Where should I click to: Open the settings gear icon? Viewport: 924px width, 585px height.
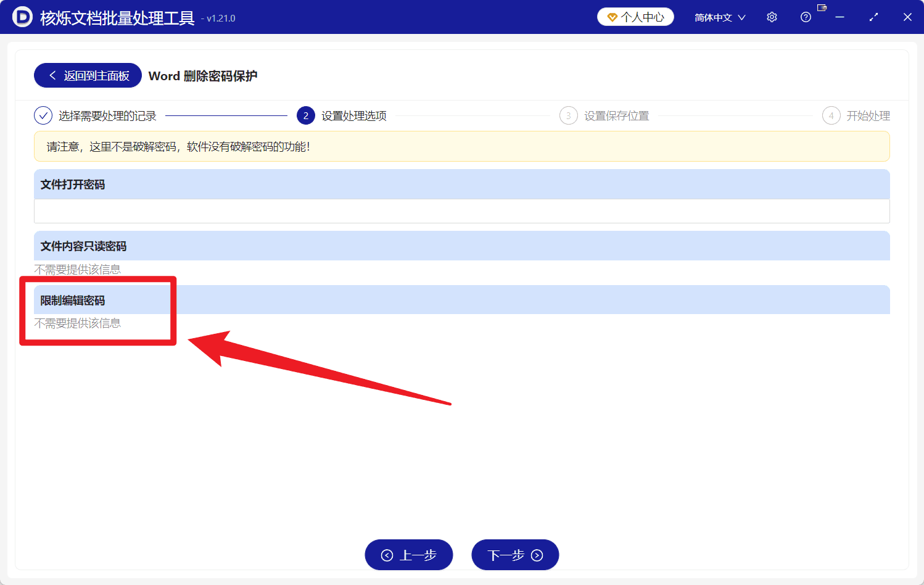[771, 17]
